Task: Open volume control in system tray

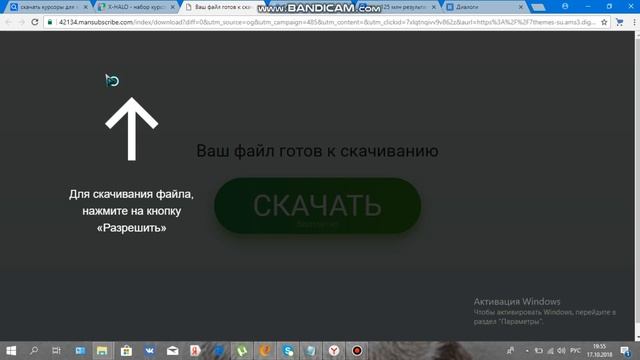Action: pos(562,351)
